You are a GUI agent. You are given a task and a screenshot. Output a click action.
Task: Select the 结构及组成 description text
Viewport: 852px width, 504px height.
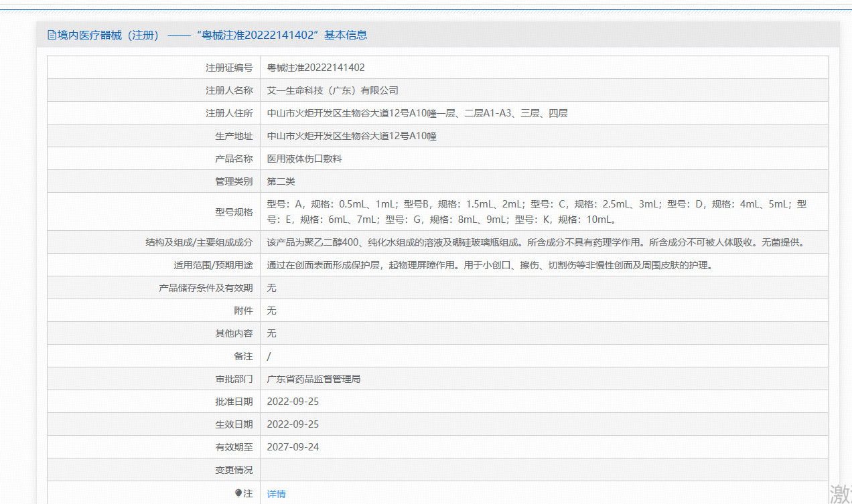(x=536, y=242)
